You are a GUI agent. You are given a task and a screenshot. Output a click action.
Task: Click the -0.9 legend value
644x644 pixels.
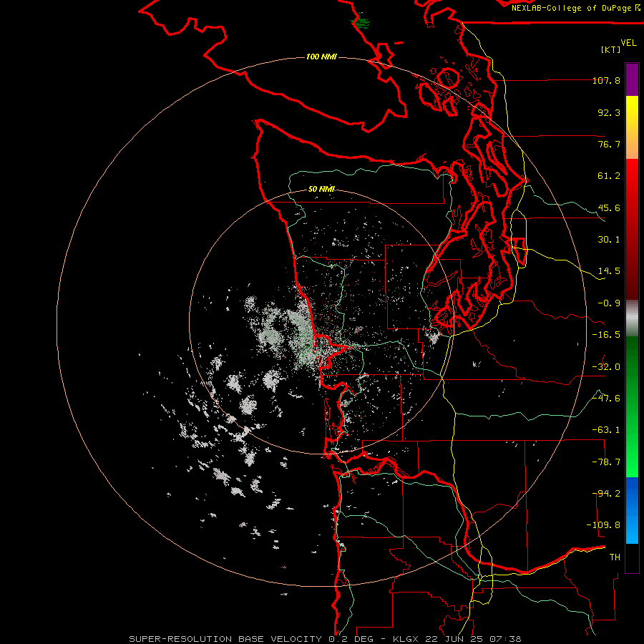[x=609, y=303]
